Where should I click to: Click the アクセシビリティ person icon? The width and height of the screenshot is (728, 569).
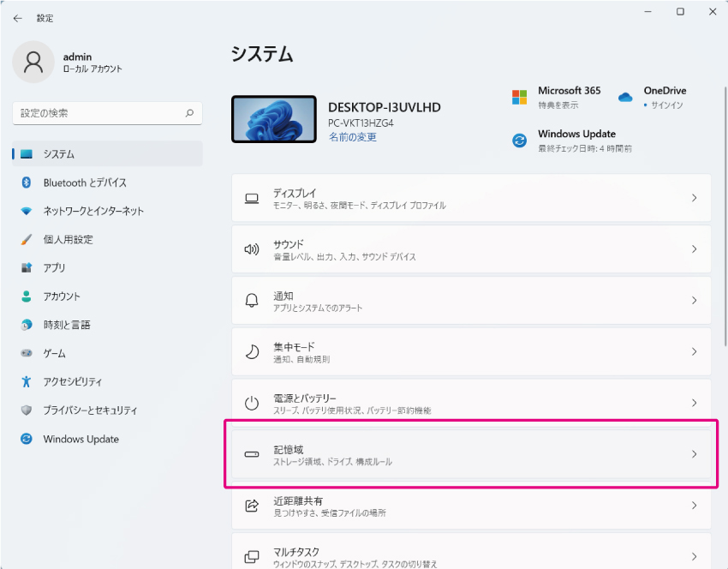tap(27, 382)
